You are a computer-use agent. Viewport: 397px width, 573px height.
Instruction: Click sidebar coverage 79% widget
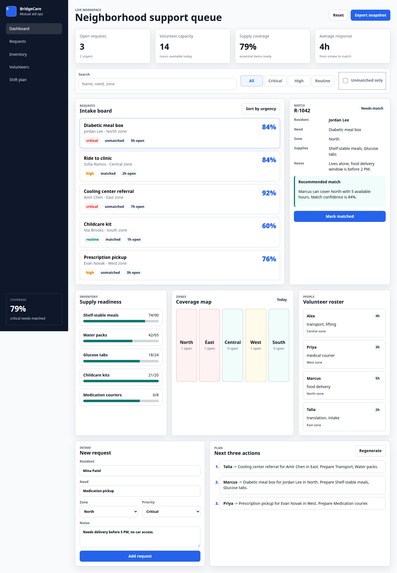(x=34, y=309)
